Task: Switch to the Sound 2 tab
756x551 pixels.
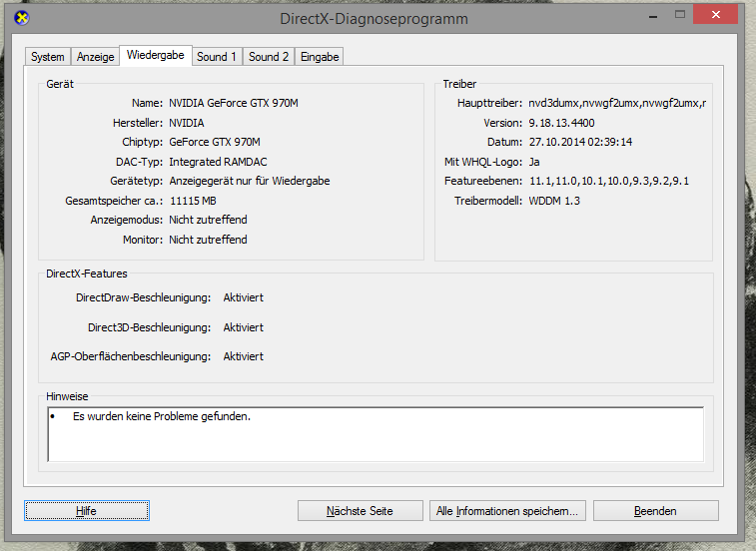Action: click(x=269, y=57)
